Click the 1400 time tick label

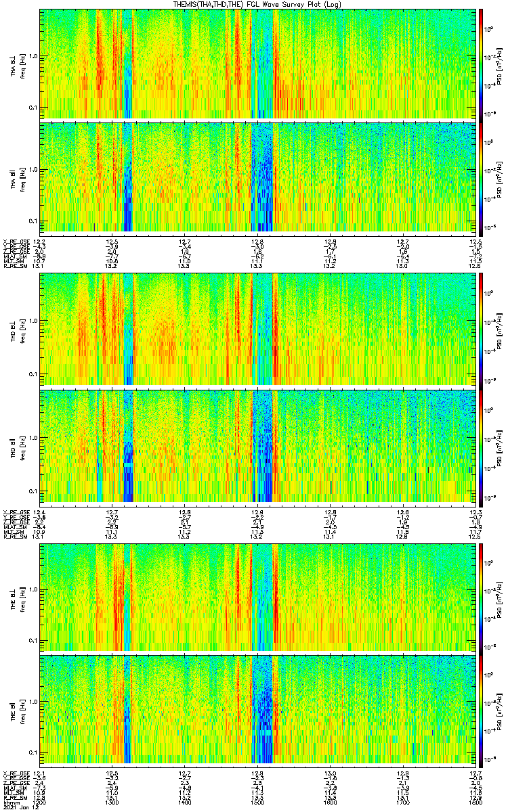click(186, 801)
